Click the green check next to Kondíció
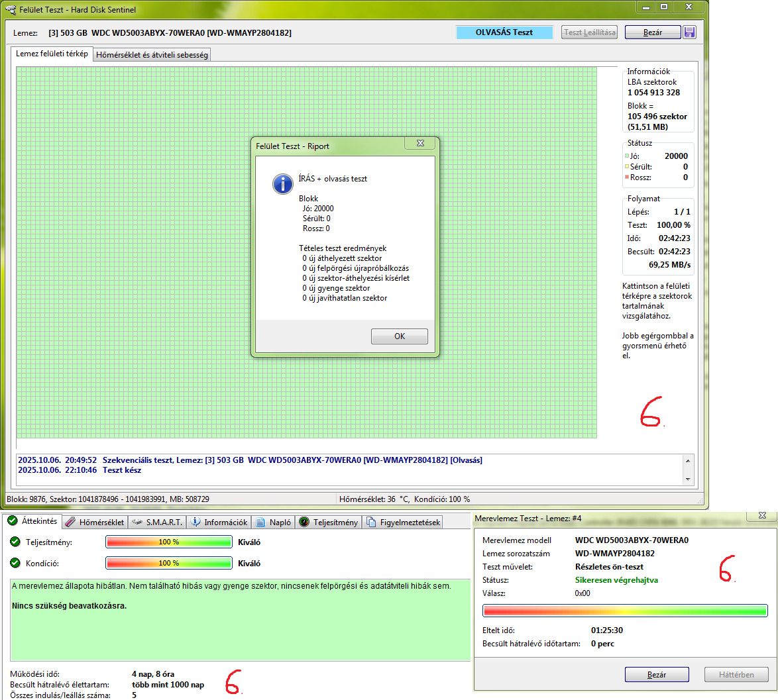778x700 pixels. pyautogui.click(x=15, y=563)
